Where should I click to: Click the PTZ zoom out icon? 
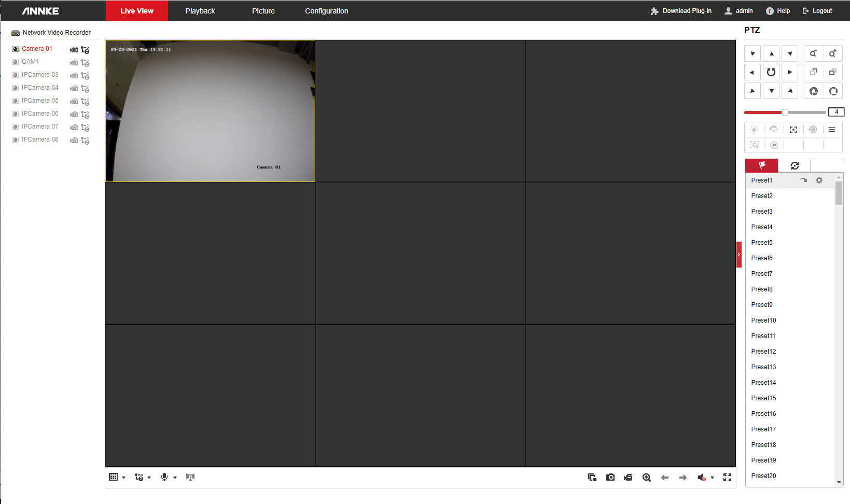(x=813, y=53)
